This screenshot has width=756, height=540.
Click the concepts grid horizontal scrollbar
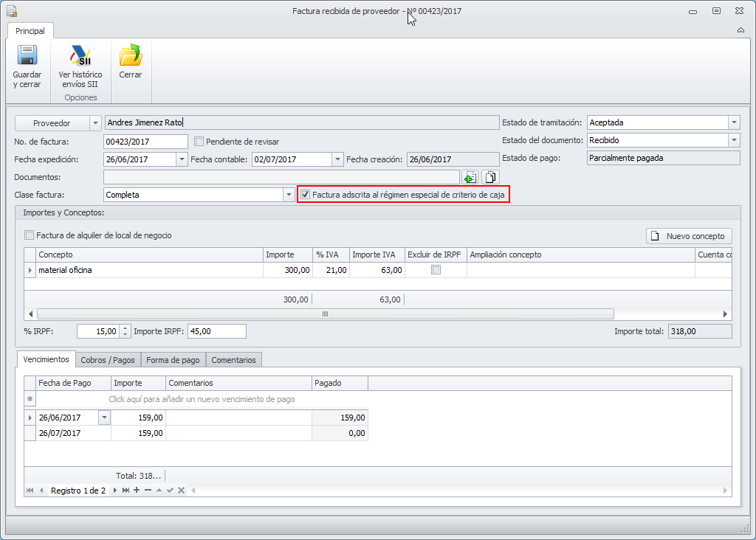(x=325, y=314)
